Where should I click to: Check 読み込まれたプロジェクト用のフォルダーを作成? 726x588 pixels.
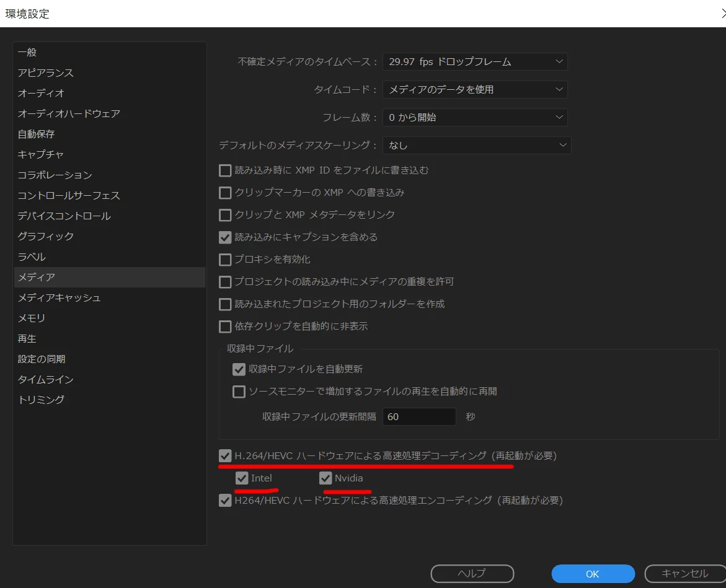pyautogui.click(x=225, y=304)
